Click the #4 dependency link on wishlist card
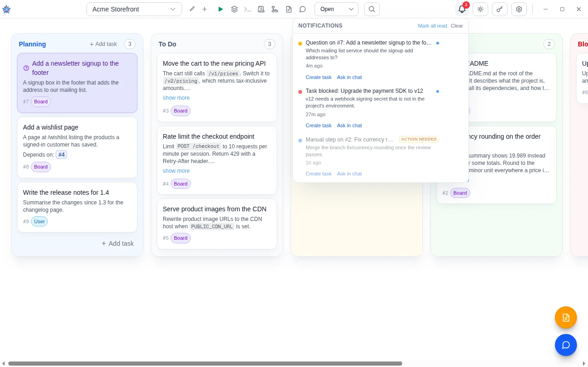The width and height of the screenshot is (588, 367). pyautogui.click(x=61, y=155)
